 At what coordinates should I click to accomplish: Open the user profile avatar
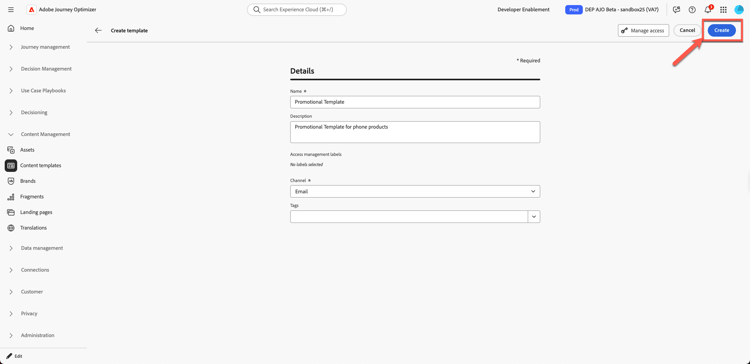739,10
